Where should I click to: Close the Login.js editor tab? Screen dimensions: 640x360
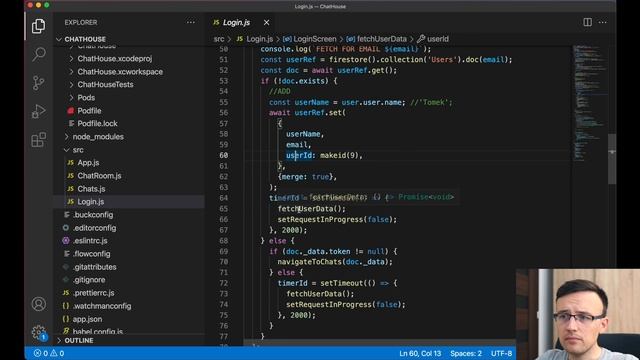coord(267,22)
